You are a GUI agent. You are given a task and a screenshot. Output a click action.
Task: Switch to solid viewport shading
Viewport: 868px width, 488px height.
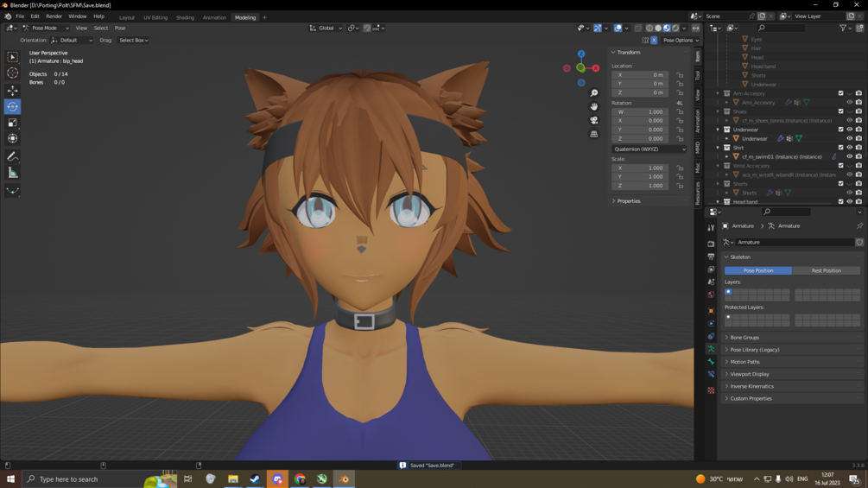click(x=658, y=28)
